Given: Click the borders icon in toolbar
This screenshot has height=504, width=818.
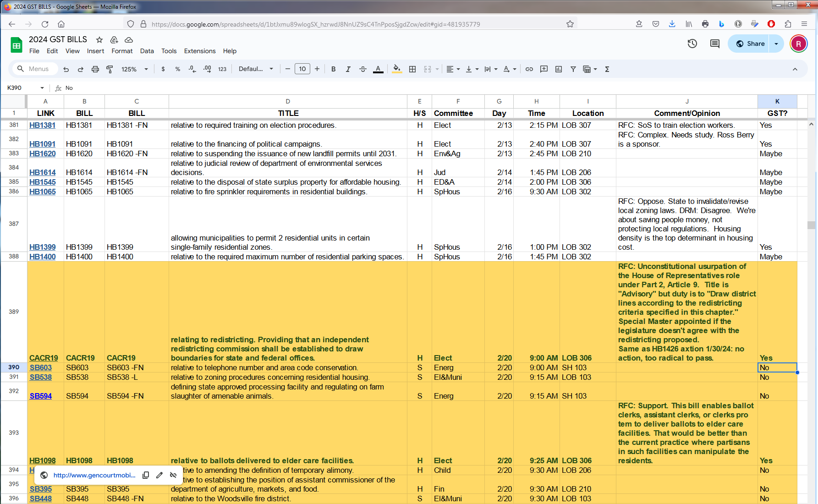Looking at the screenshot, I should click(412, 69).
